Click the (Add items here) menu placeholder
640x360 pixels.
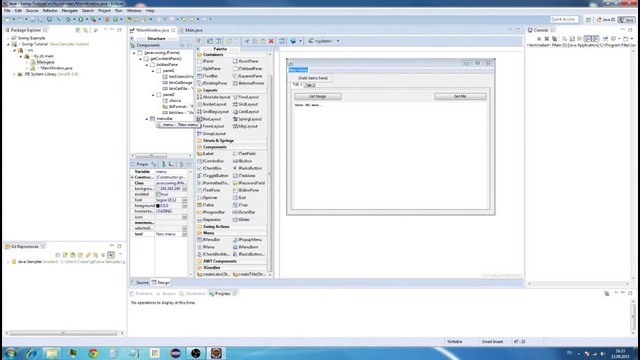(x=313, y=78)
